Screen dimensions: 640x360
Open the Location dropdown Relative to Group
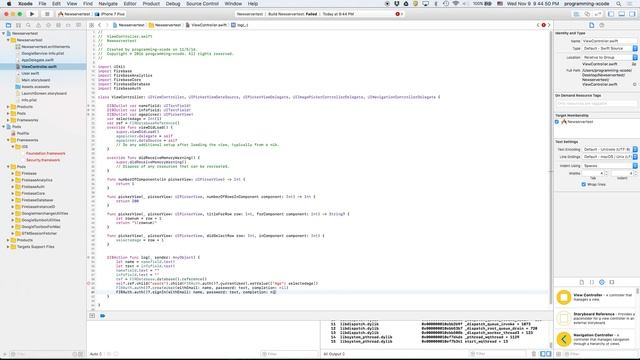(610, 58)
